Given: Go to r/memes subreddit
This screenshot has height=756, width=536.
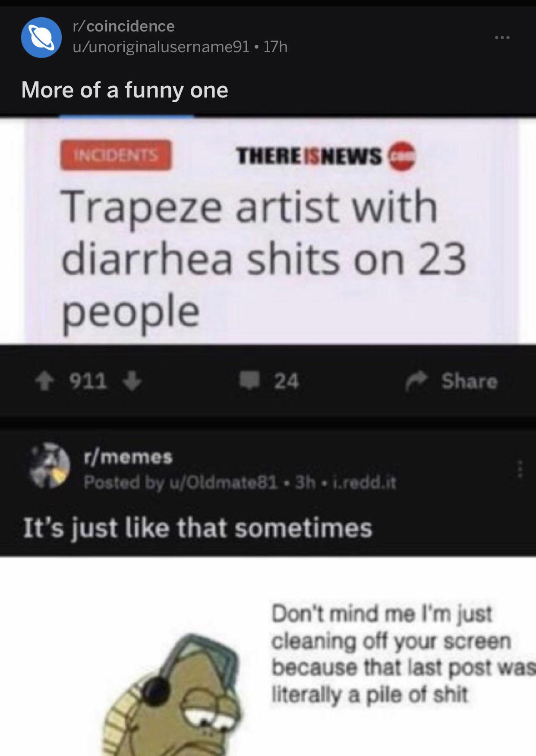Looking at the screenshot, I should click(x=128, y=457).
